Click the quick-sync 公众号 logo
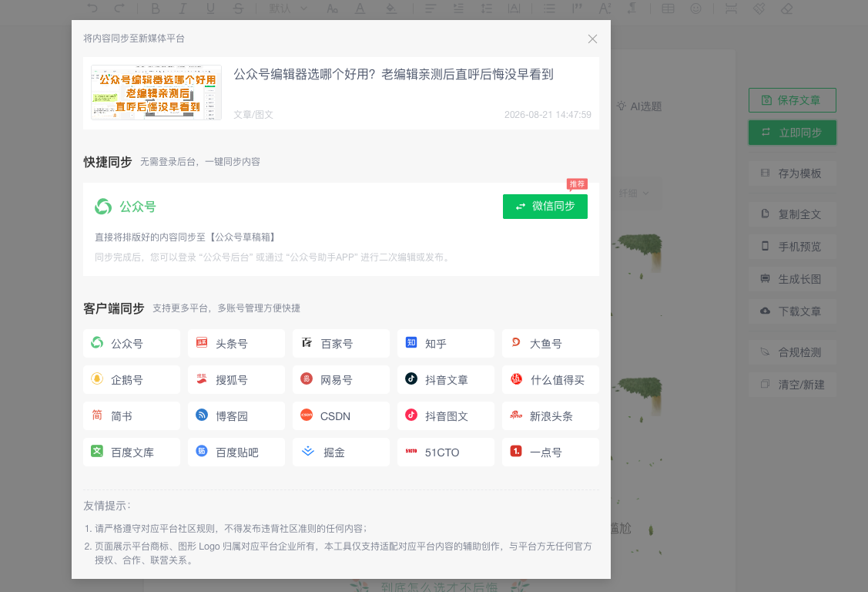 point(103,207)
